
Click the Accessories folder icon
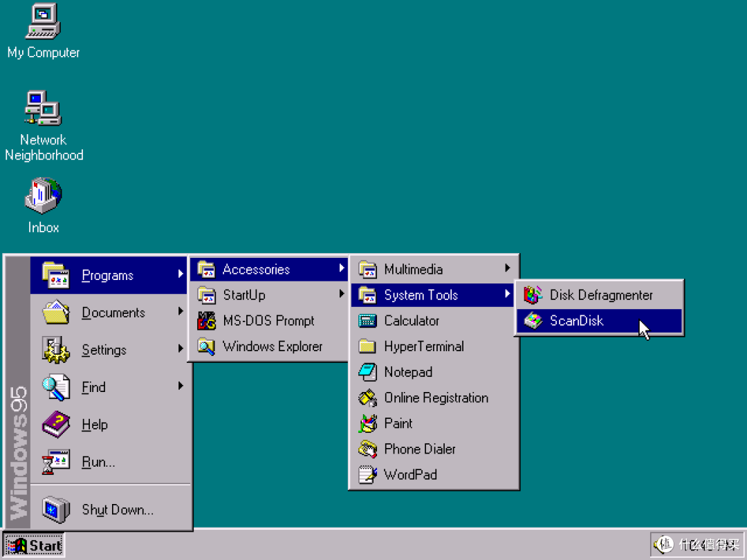[206, 270]
